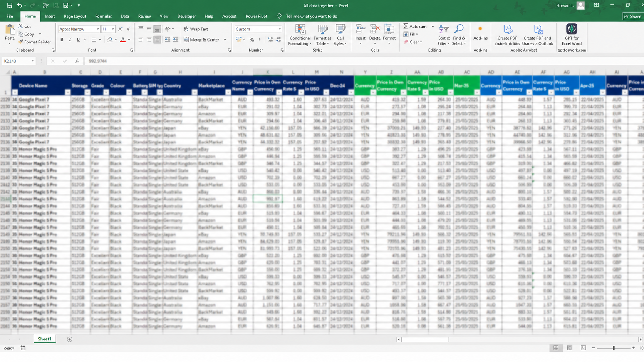Expand the AutoSum options arrow
This screenshot has width=644, height=362.
coord(433,27)
